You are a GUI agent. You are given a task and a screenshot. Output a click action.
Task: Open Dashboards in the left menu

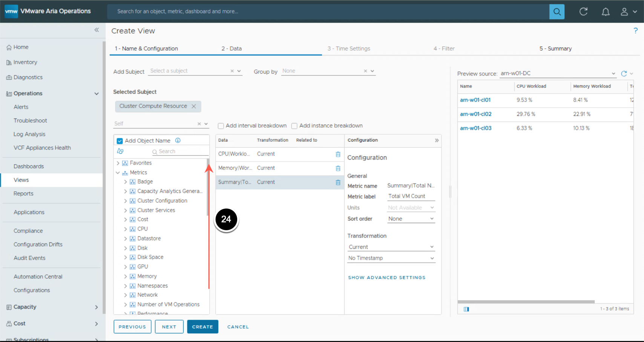tap(29, 166)
